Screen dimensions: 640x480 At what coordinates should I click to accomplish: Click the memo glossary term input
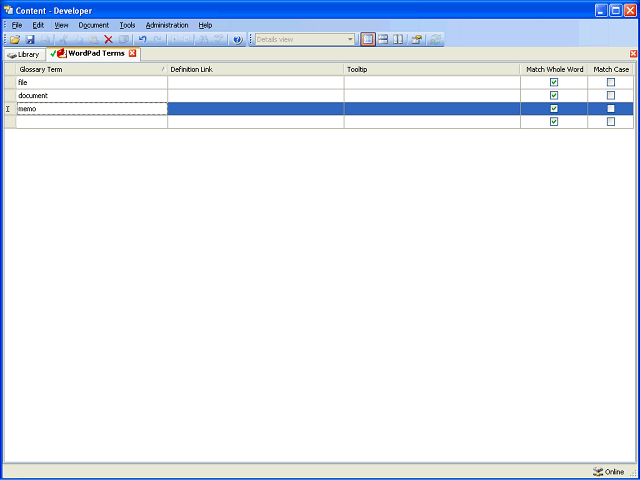click(x=92, y=109)
